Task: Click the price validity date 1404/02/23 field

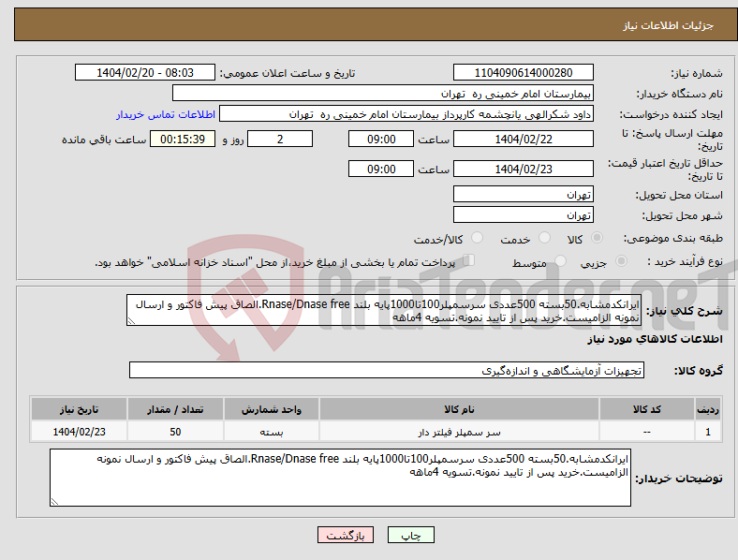Action: point(524,169)
